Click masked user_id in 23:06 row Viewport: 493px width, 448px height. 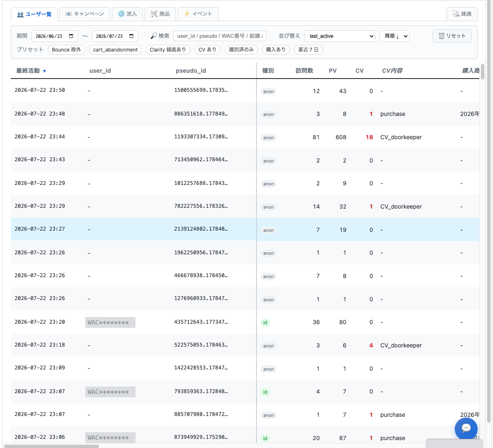point(110,438)
